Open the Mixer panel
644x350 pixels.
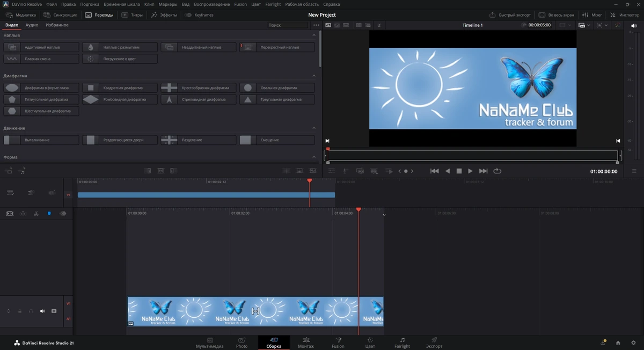click(x=592, y=15)
